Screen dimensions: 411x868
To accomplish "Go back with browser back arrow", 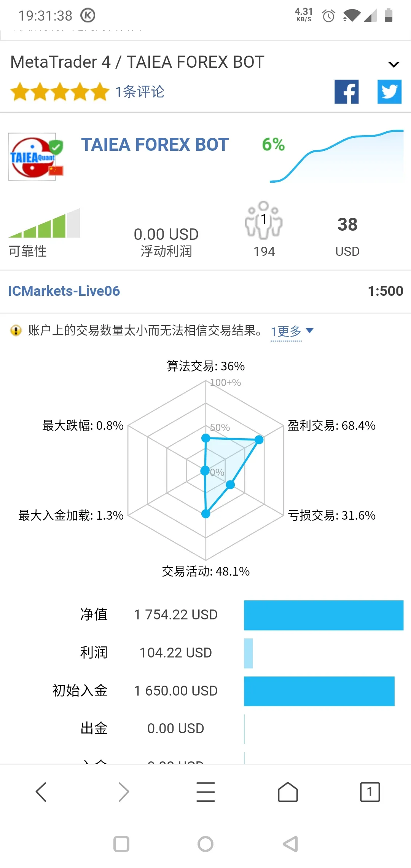I will [x=41, y=792].
